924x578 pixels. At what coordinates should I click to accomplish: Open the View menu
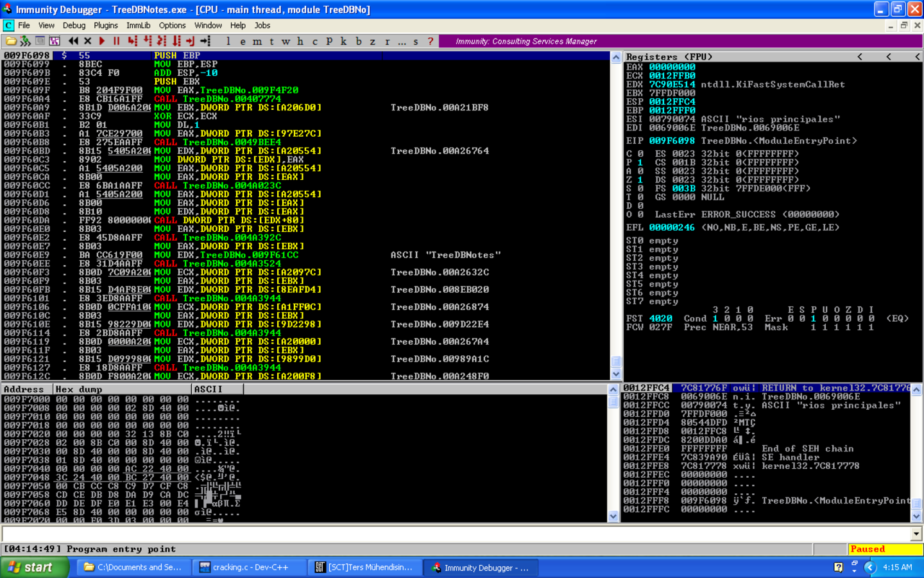pos(46,26)
